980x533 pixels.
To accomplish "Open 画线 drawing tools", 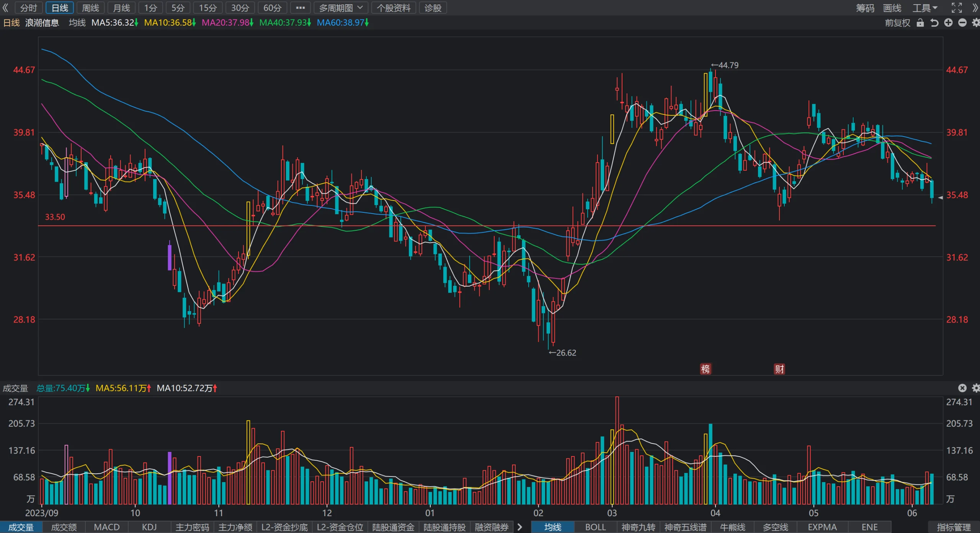I will (x=892, y=8).
